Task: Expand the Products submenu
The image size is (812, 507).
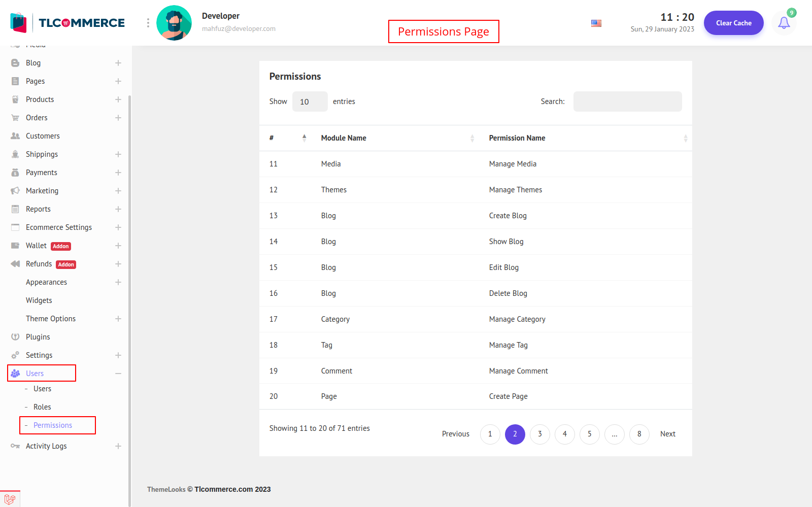Action: pyautogui.click(x=118, y=99)
